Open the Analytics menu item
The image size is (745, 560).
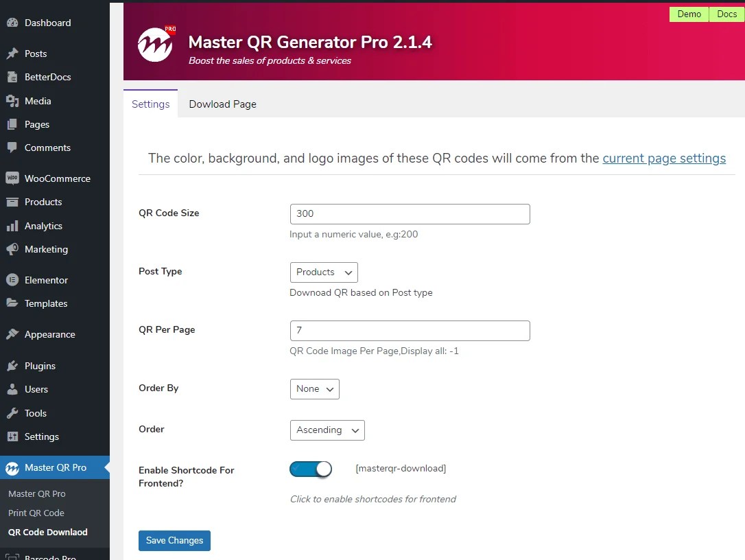point(55,225)
